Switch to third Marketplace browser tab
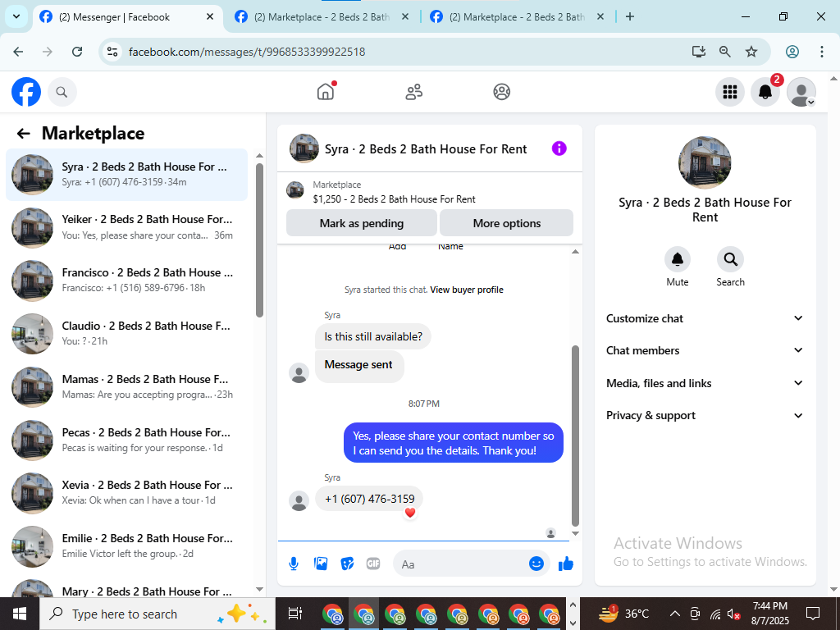This screenshot has height=630, width=840. (517, 17)
